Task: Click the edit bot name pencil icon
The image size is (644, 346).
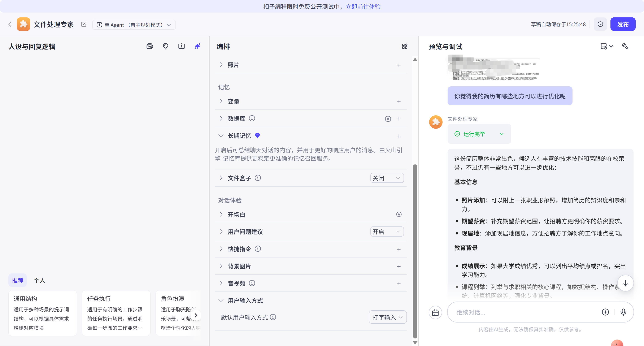Action: coord(84,24)
